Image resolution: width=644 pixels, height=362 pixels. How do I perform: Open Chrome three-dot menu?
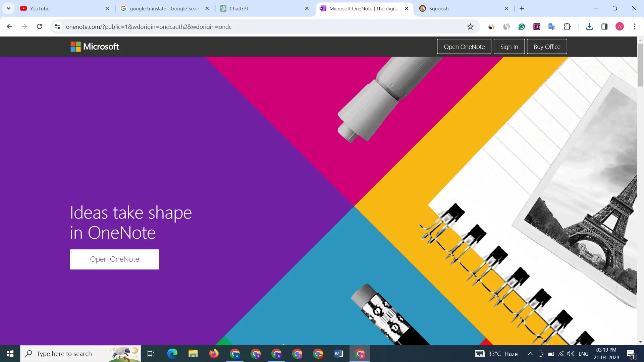pos(635,26)
